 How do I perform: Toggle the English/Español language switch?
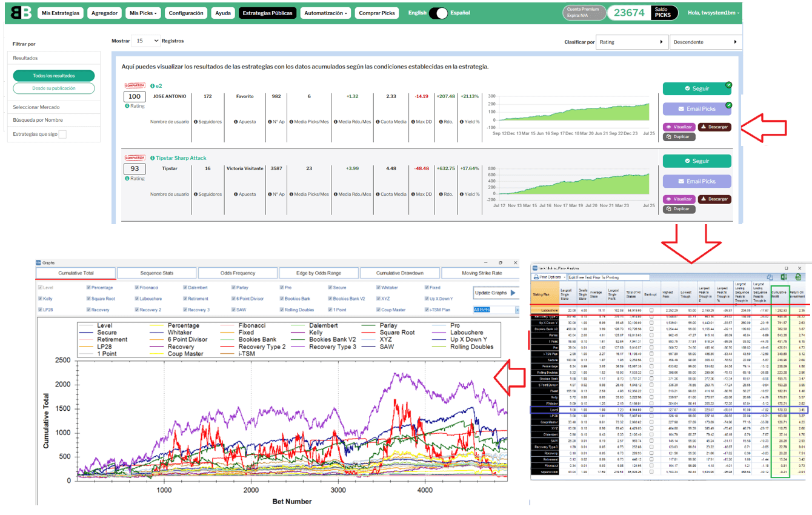(x=438, y=13)
